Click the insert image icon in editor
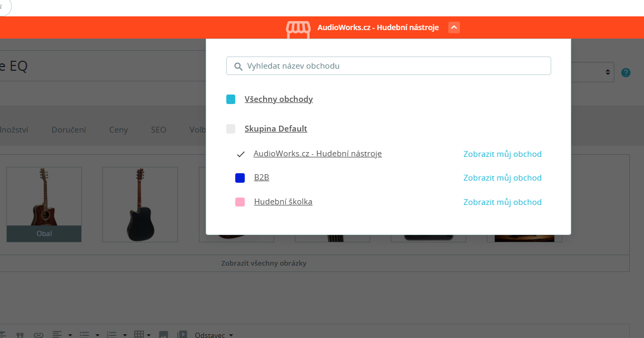 click(164, 335)
